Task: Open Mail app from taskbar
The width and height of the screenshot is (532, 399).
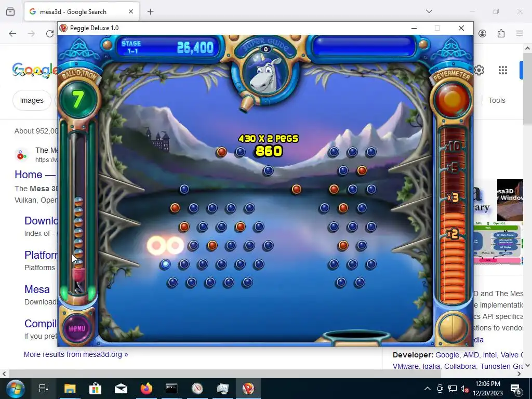Action: point(121,389)
